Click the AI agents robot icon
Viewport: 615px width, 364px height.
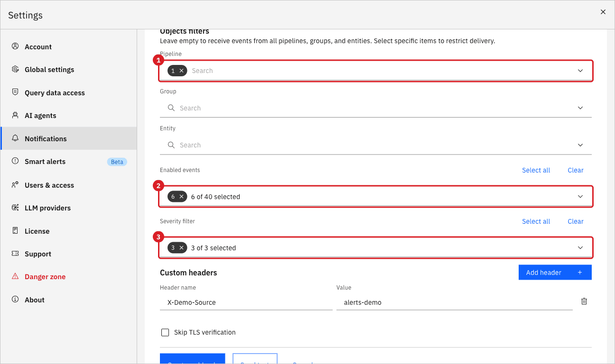click(15, 115)
